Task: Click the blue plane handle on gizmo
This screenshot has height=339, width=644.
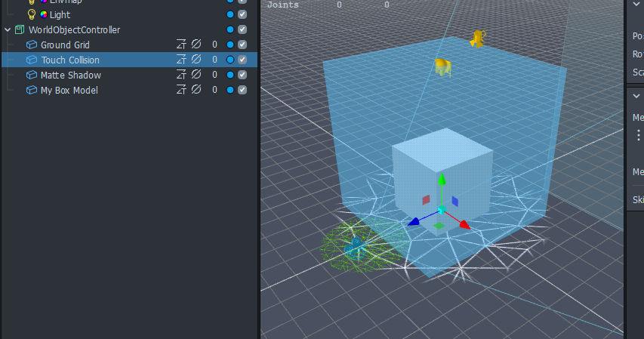Action: [454, 201]
